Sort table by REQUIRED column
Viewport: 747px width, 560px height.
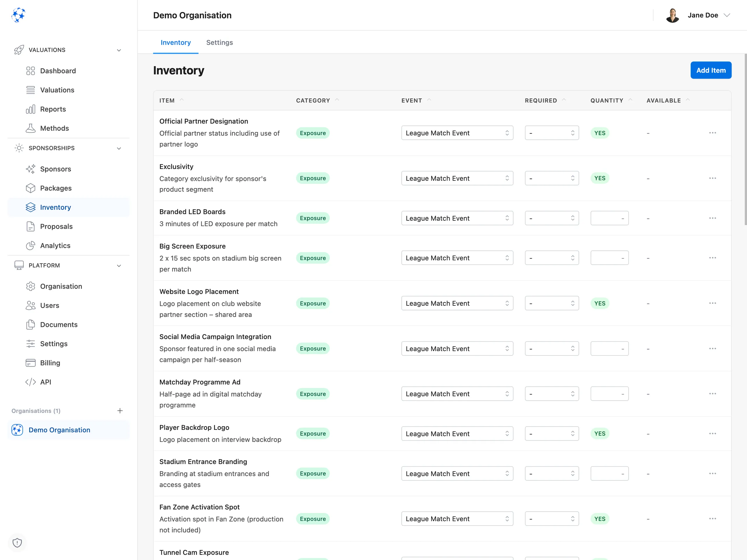coord(545,100)
